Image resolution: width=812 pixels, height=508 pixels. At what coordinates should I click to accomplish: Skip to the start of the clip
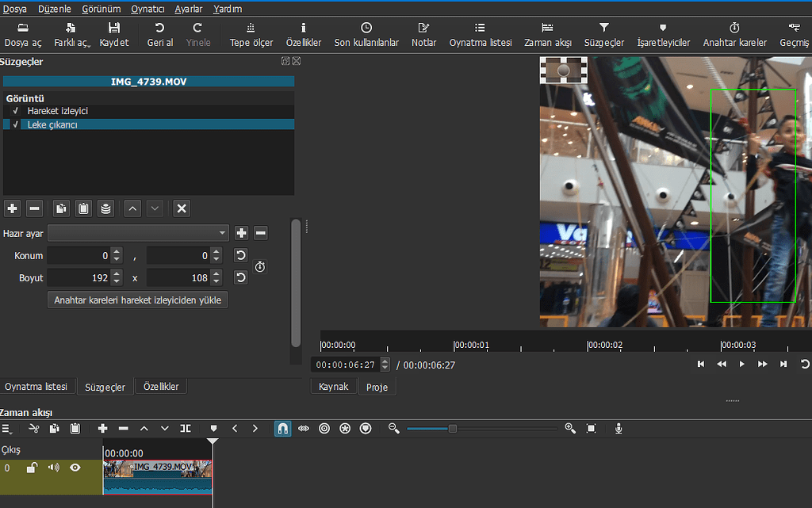click(x=701, y=365)
